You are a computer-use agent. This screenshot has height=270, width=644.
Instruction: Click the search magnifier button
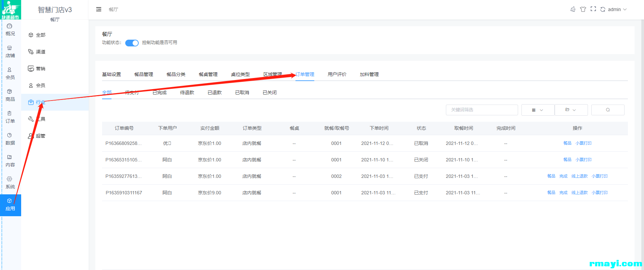tap(608, 110)
